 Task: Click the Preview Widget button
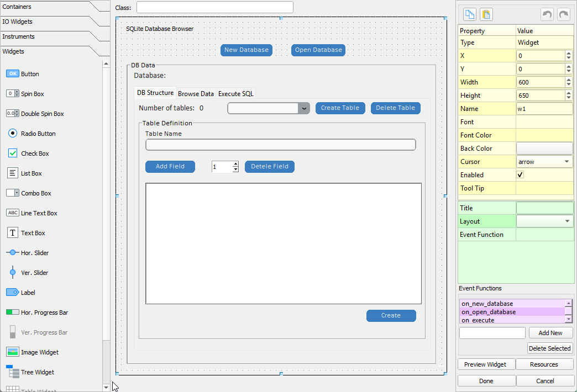click(486, 364)
